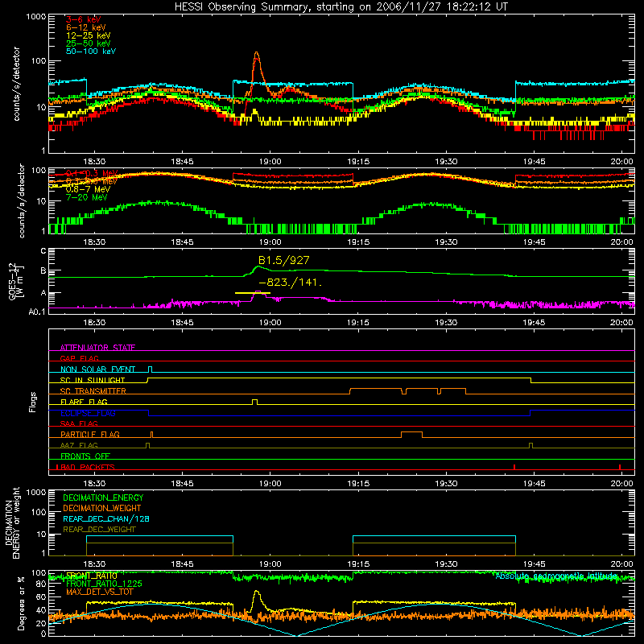Click the yellow FLARE_FLAG pulse near 18:57
644x644 pixels.
pyautogui.click(x=254, y=402)
